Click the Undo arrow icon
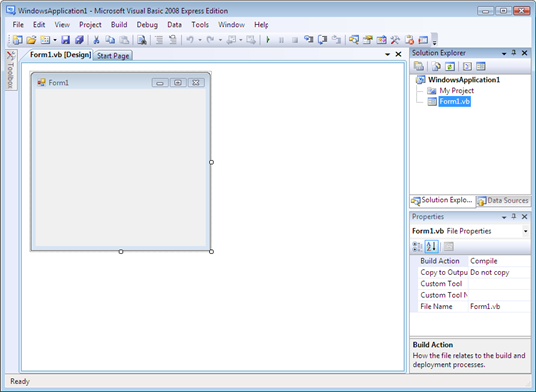The height and width of the screenshot is (392, 536). (190, 40)
